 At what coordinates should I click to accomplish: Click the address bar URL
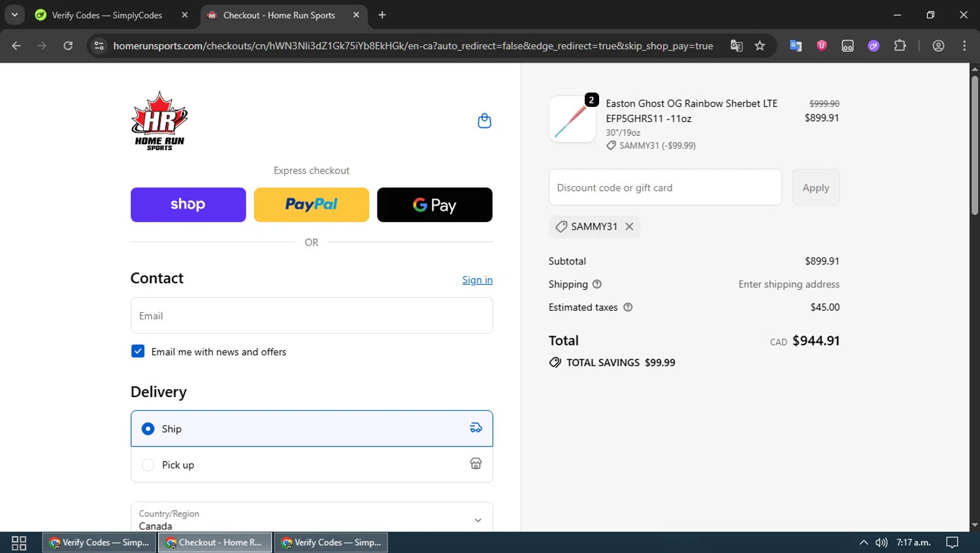pos(413,46)
